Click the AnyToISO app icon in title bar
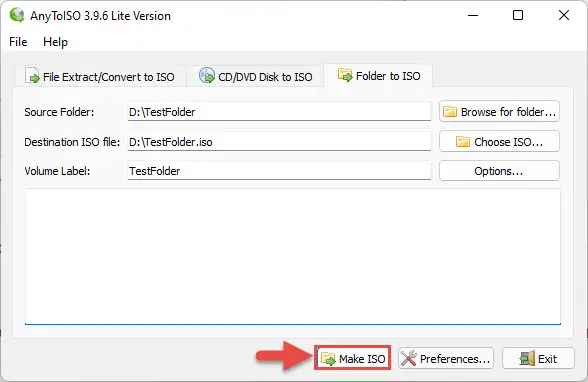Screen dimensions: 588x382 point(17,15)
